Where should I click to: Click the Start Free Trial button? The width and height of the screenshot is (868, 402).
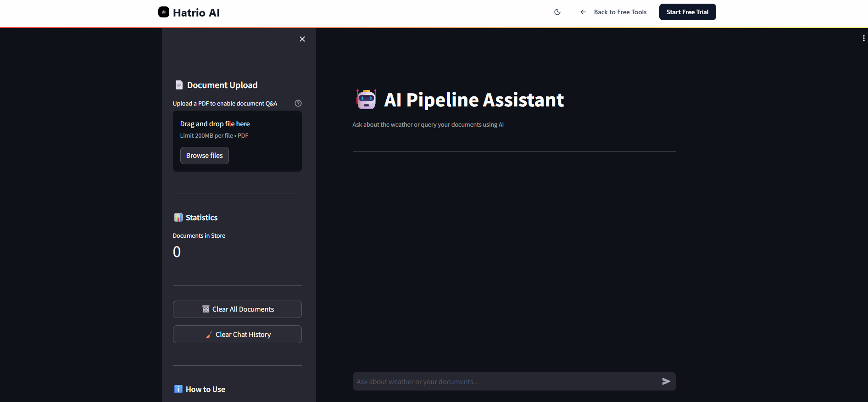pos(687,12)
